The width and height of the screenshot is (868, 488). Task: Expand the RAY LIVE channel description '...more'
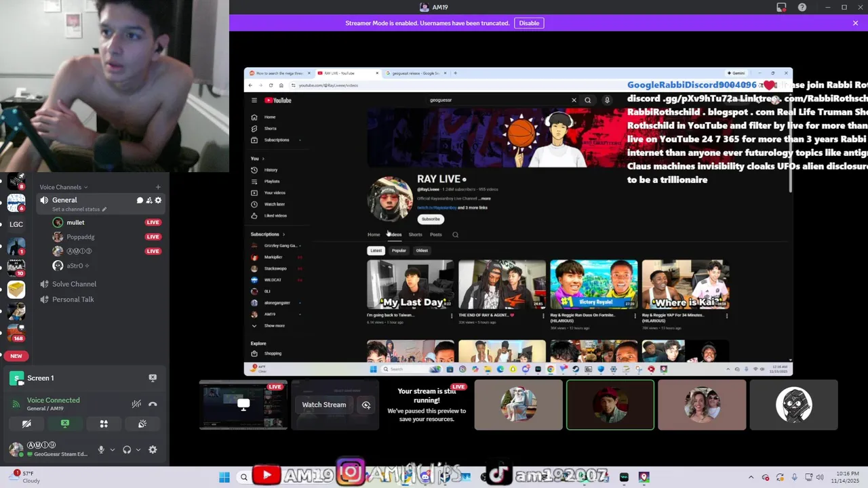coord(485,199)
